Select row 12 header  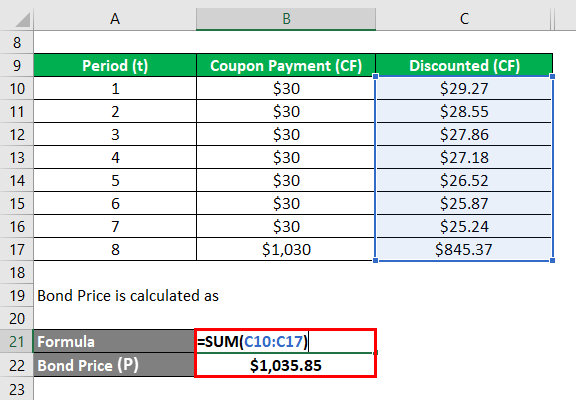17,134
